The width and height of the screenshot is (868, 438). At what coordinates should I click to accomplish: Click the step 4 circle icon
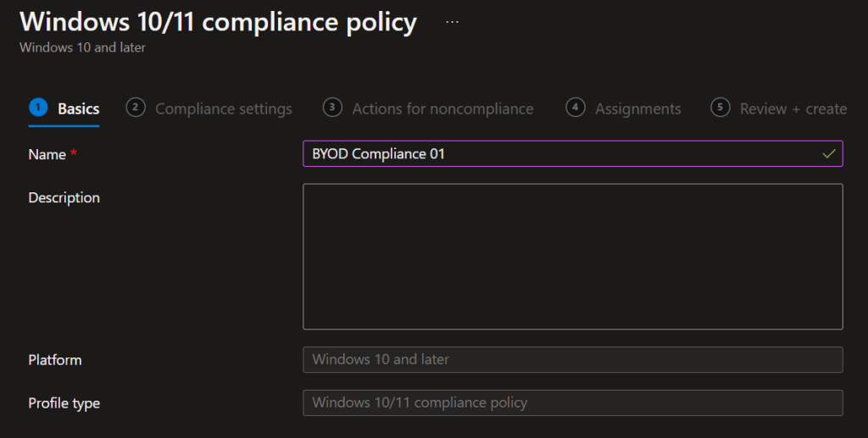click(576, 108)
